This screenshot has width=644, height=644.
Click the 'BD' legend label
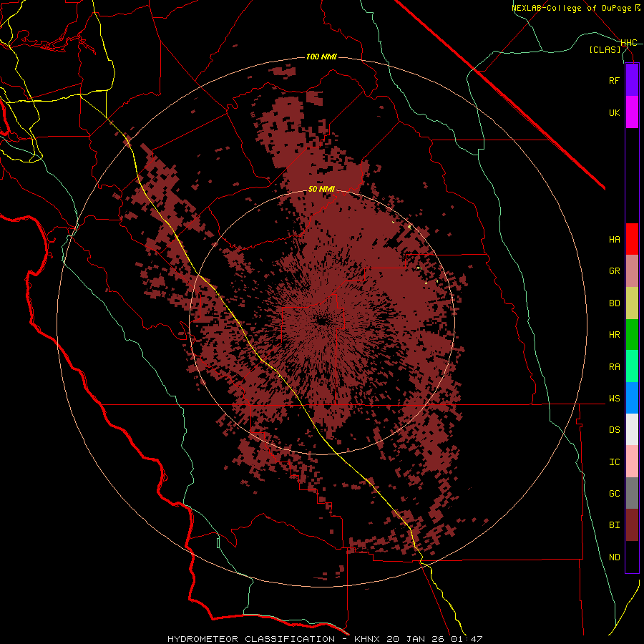(x=614, y=303)
